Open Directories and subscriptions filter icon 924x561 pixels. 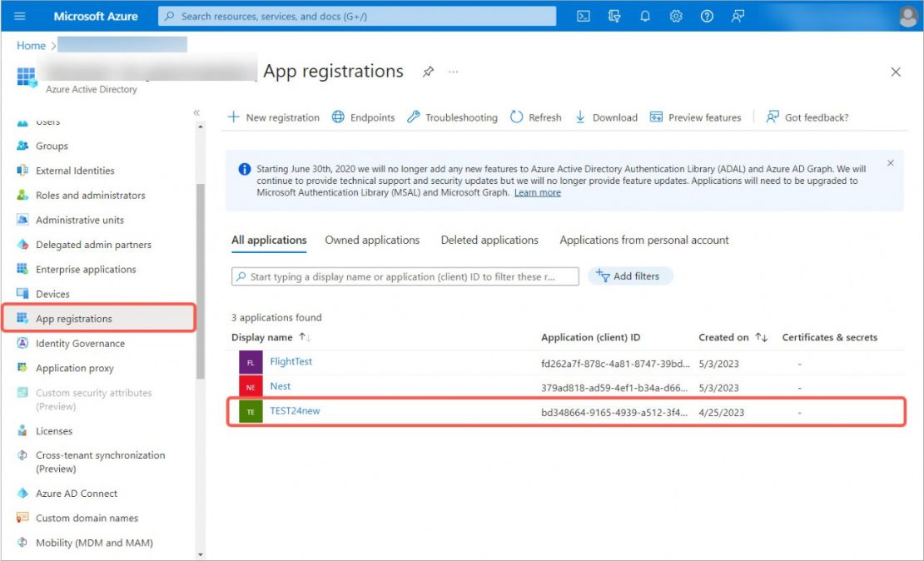click(x=614, y=16)
